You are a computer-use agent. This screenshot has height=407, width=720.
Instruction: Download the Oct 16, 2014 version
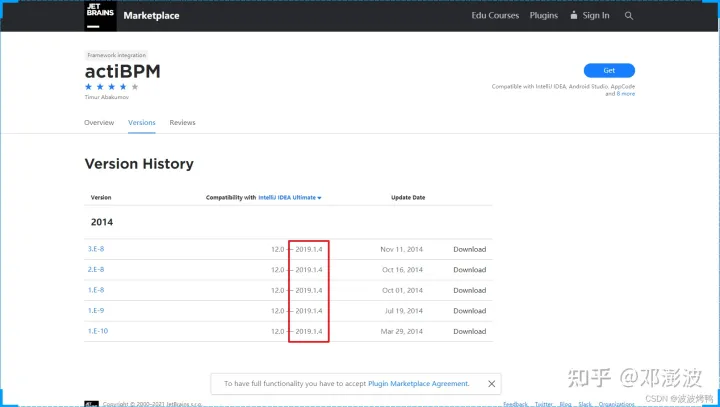point(469,270)
